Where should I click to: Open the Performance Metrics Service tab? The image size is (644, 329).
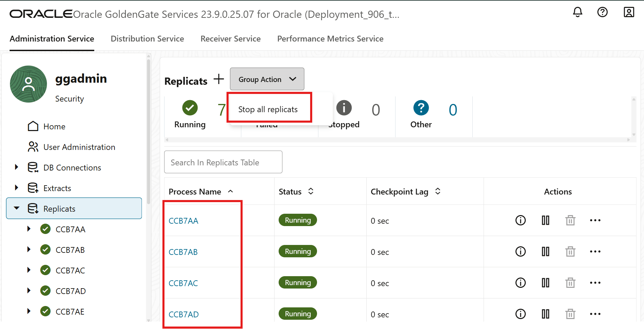(330, 39)
